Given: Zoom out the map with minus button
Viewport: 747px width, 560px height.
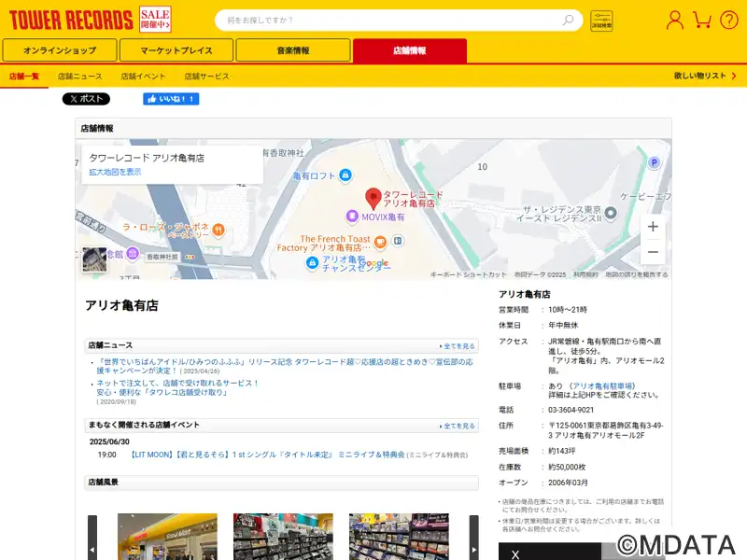Looking at the screenshot, I should click(653, 251).
